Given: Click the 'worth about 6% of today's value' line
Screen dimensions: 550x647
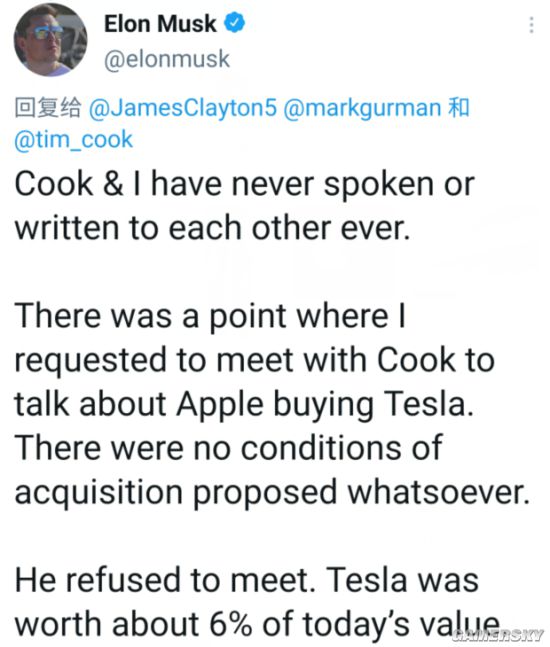Looking at the screenshot, I should (257, 624).
